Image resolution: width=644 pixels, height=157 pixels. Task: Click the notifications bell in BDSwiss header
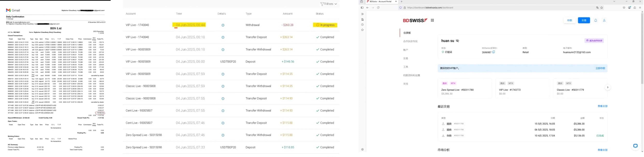[596, 20]
